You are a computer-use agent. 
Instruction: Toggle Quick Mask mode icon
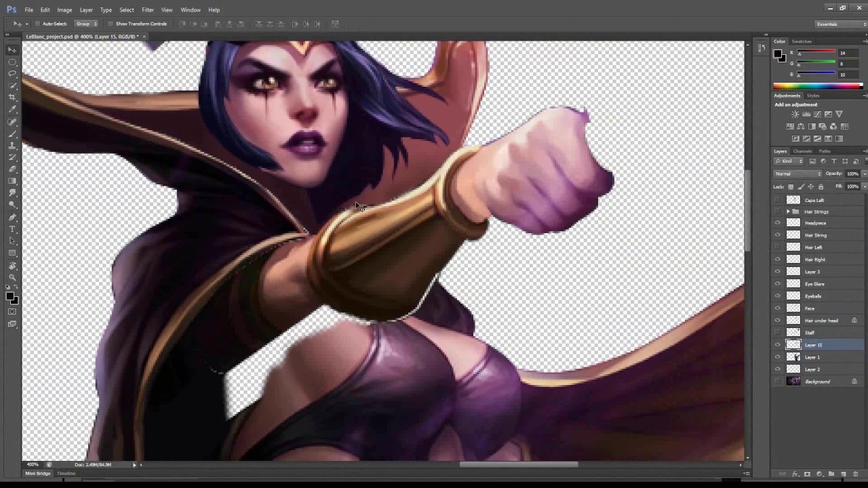12,312
